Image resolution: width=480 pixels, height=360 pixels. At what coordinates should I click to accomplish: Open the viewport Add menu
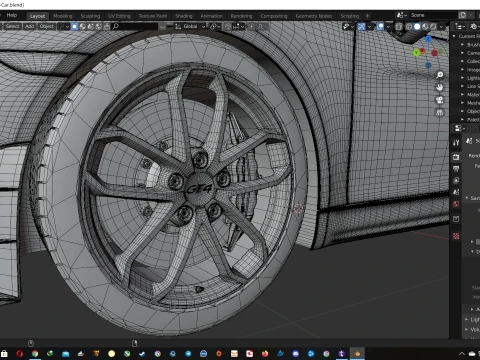pyautogui.click(x=30, y=26)
